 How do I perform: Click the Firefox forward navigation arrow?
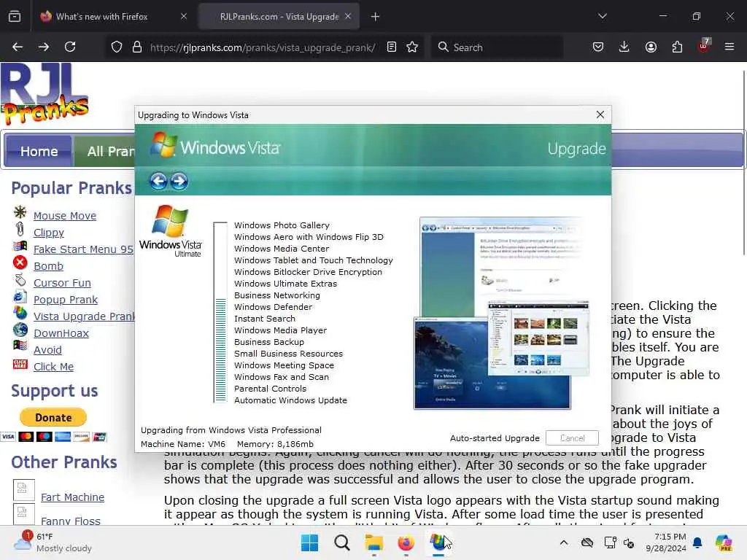coord(43,47)
